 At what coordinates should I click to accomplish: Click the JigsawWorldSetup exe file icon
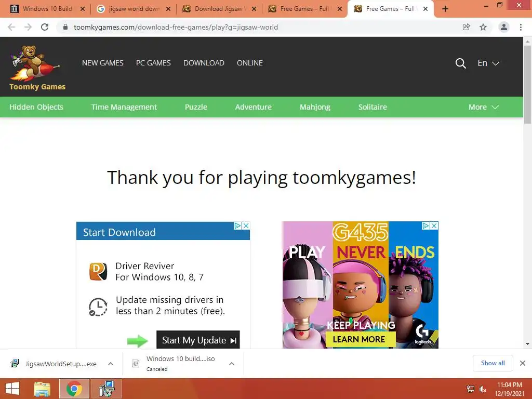[15, 363]
